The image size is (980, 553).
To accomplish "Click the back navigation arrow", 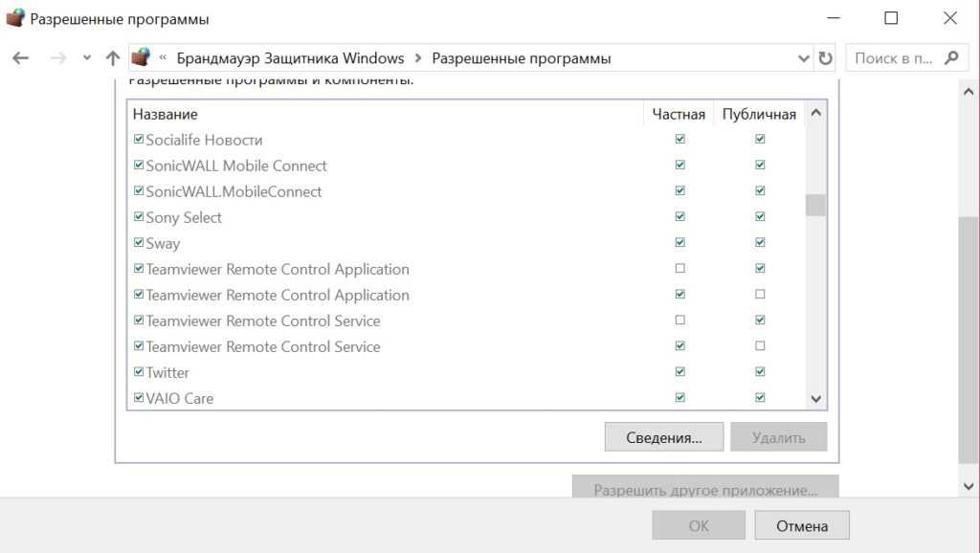I will click(20, 58).
